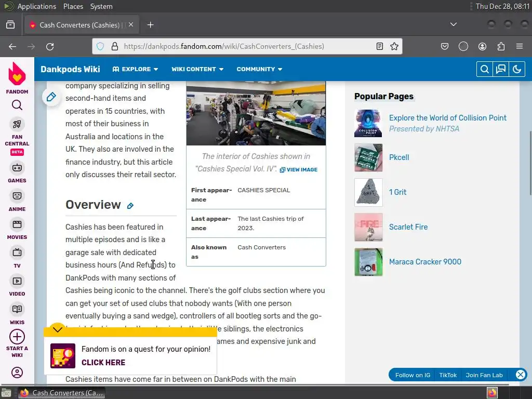Open the System menu

pyautogui.click(x=101, y=6)
